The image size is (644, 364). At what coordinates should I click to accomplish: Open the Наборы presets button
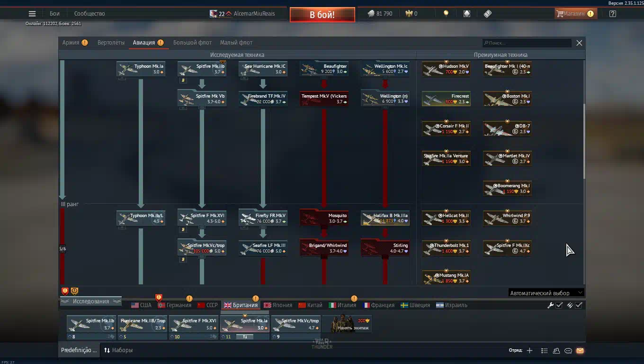[x=118, y=351]
